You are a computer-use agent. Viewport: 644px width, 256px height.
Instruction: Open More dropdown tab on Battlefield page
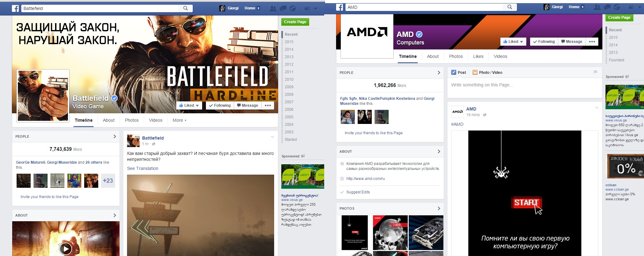tap(179, 120)
